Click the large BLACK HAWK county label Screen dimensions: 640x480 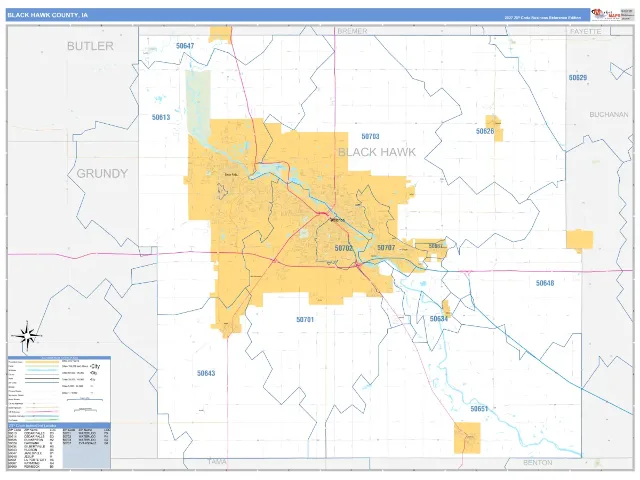377,152
